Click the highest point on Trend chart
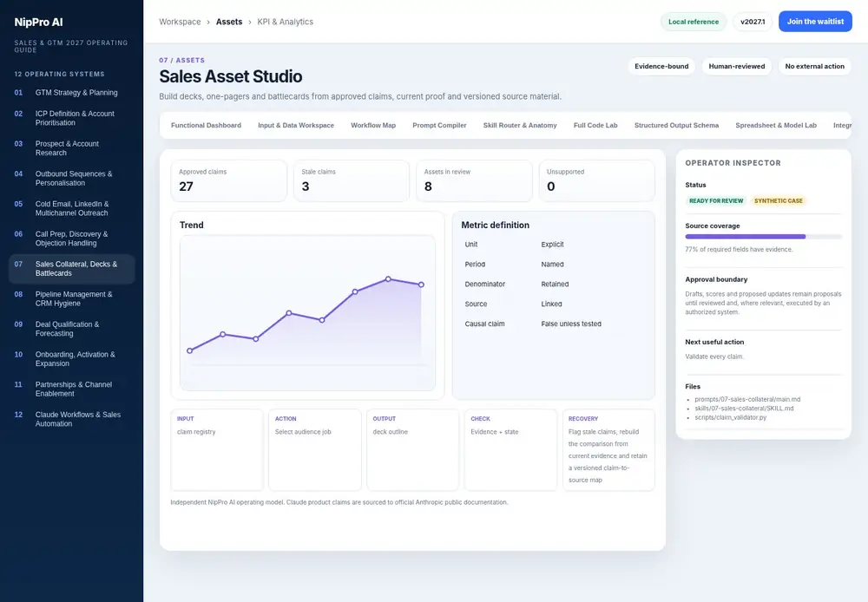 388,278
